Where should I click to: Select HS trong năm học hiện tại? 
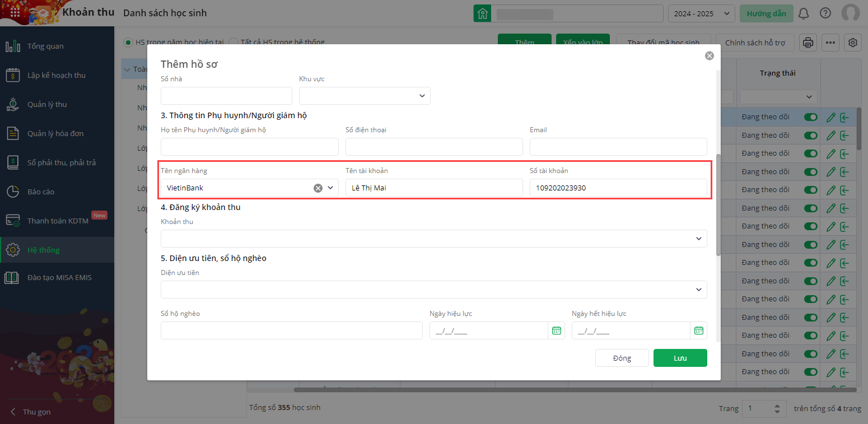tap(128, 42)
